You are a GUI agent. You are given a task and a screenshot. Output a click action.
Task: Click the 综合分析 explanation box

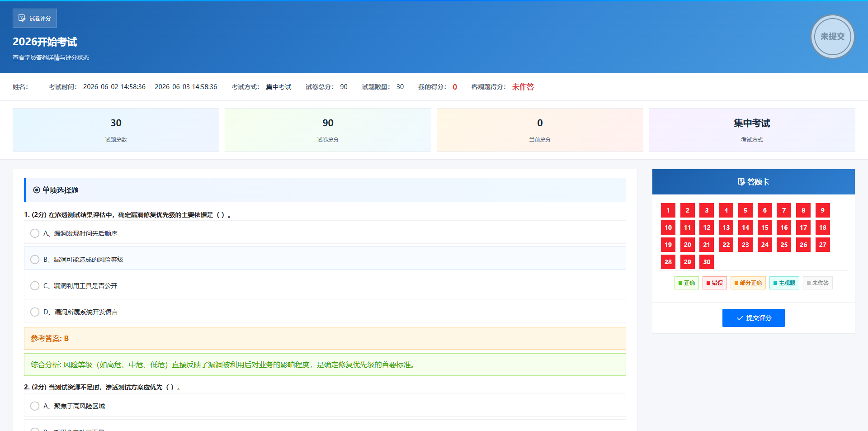pos(325,365)
